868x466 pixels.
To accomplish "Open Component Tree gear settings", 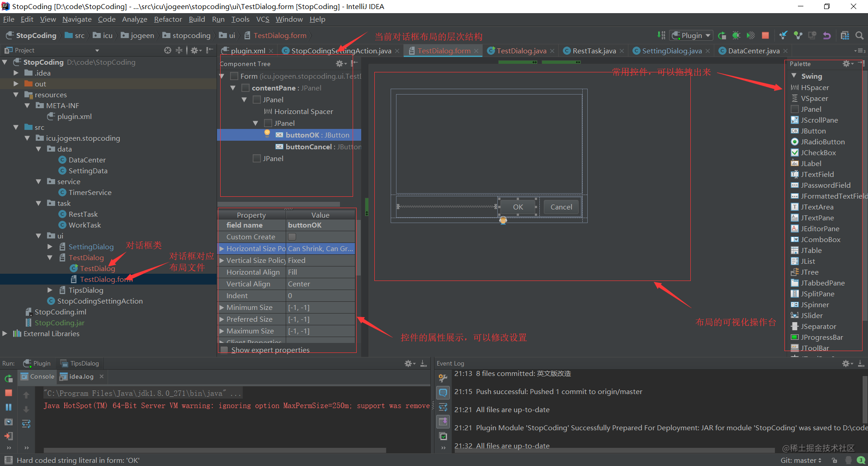I will pos(341,64).
